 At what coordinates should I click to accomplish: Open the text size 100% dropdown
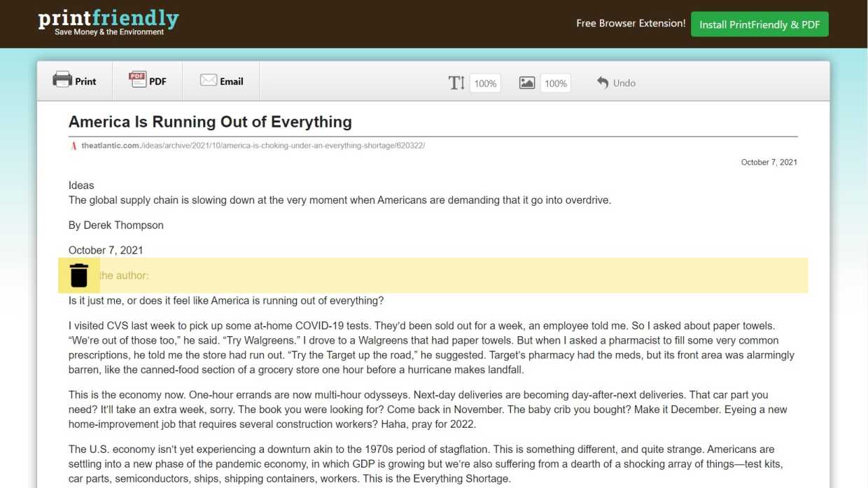tap(485, 83)
